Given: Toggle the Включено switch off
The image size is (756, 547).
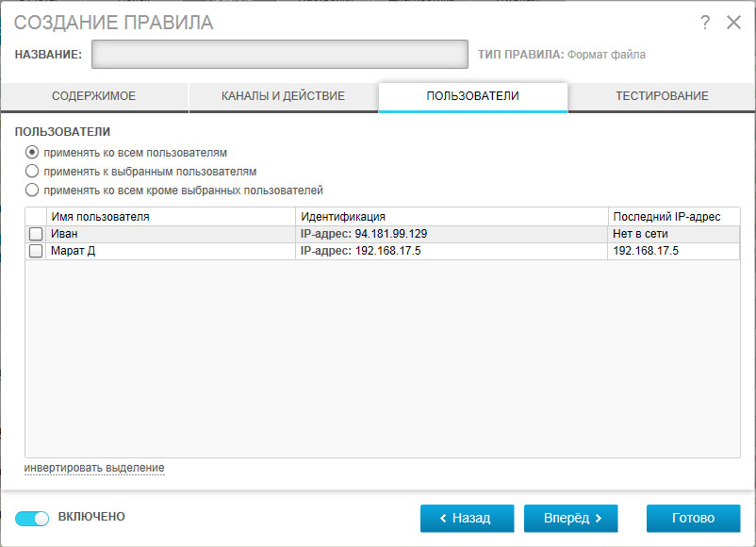Looking at the screenshot, I should coord(32,518).
